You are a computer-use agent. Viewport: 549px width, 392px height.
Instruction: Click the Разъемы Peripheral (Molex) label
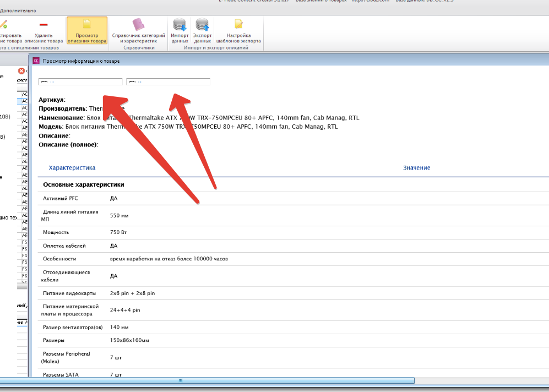tap(66, 357)
